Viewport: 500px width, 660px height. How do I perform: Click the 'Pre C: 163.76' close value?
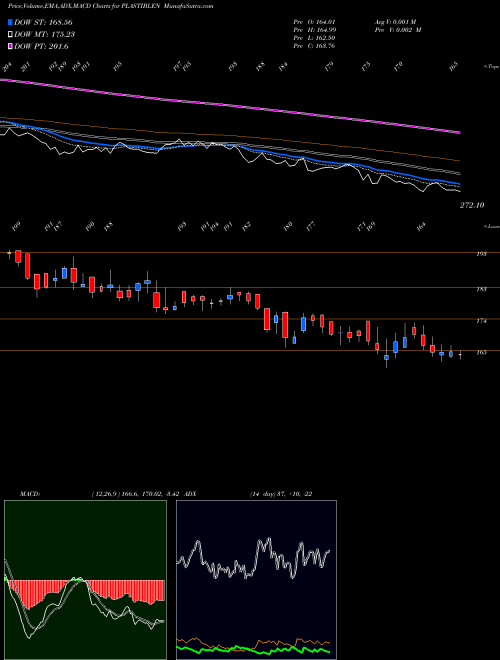[314, 46]
